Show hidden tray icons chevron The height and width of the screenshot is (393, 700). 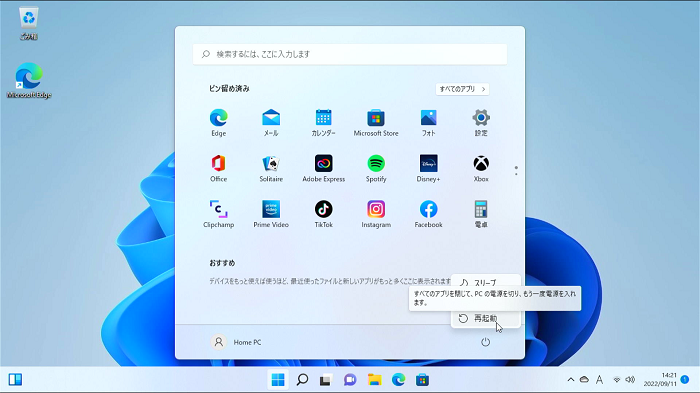tap(571, 380)
